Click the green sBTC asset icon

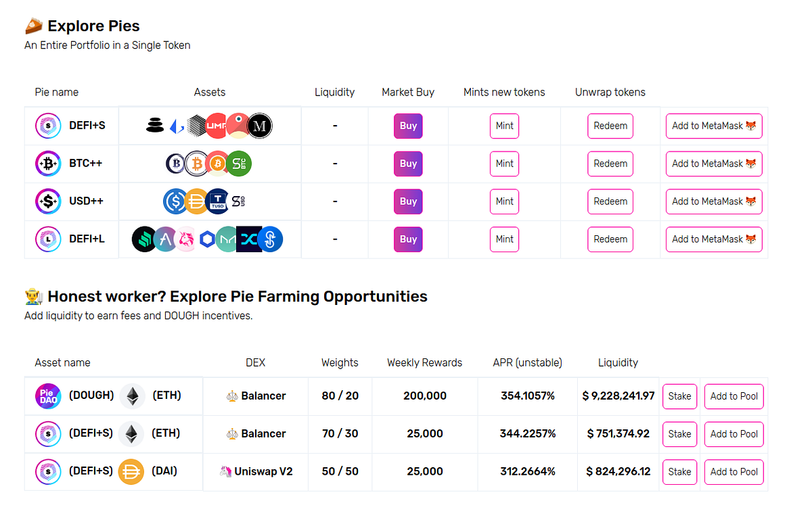coord(239,164)
